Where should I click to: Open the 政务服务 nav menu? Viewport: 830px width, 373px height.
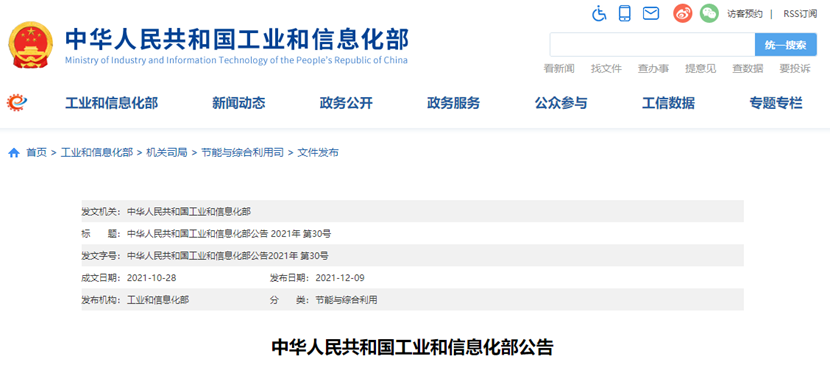point(454,103)
